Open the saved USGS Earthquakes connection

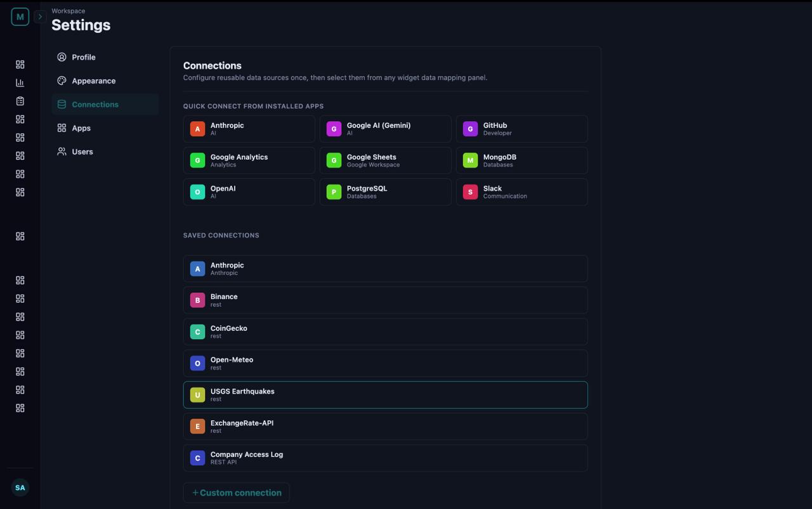[x=385, y=395]
